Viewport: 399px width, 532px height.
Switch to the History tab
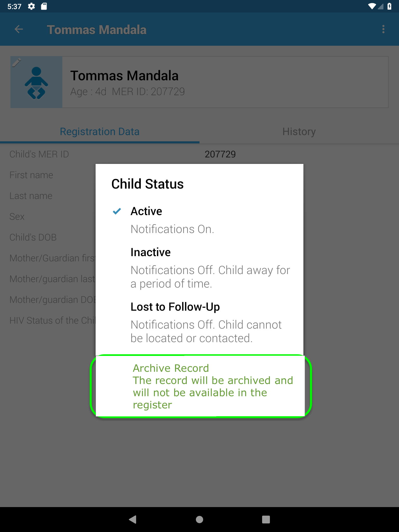299,132
